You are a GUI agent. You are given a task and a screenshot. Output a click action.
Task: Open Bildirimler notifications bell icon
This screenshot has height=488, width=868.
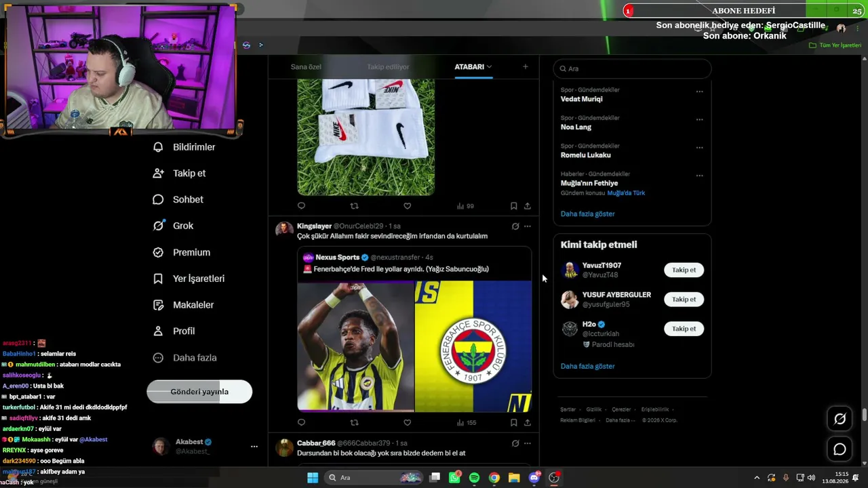(158, 147)
